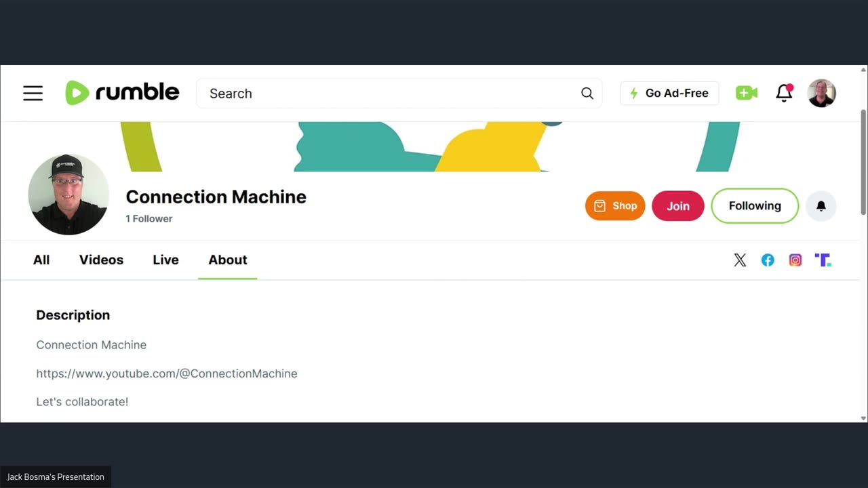Open user account avatar menu
Screen dimensions: 868x488
822,94
